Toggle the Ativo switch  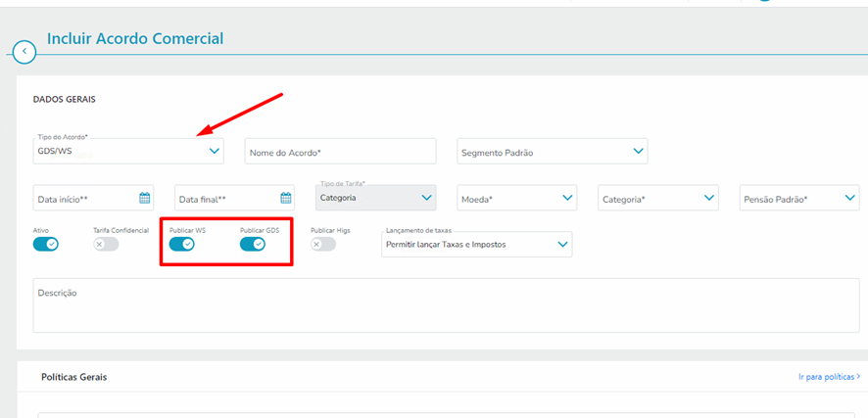tap(46, 244)
